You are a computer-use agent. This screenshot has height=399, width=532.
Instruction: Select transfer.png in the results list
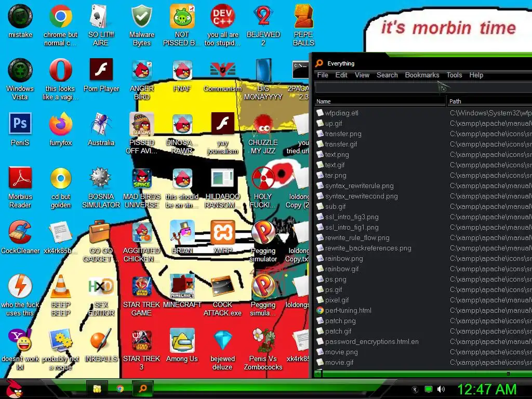pos(423,134)
